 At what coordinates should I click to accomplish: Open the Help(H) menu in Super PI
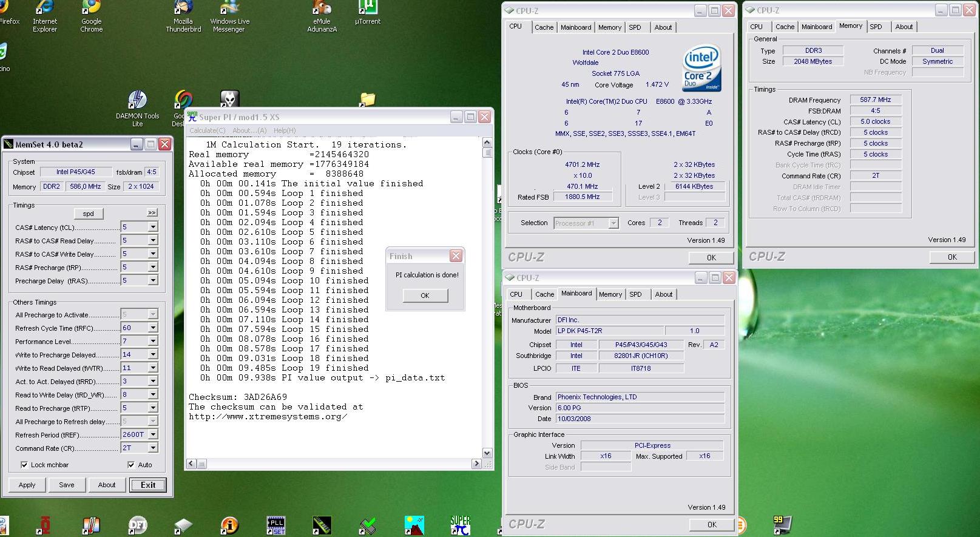coord(285,130)
